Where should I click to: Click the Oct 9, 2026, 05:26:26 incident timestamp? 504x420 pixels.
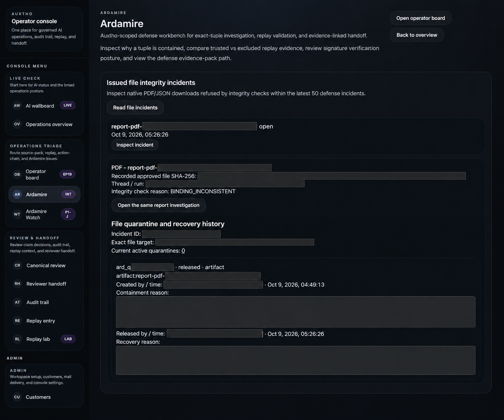[x=140, y=135]
